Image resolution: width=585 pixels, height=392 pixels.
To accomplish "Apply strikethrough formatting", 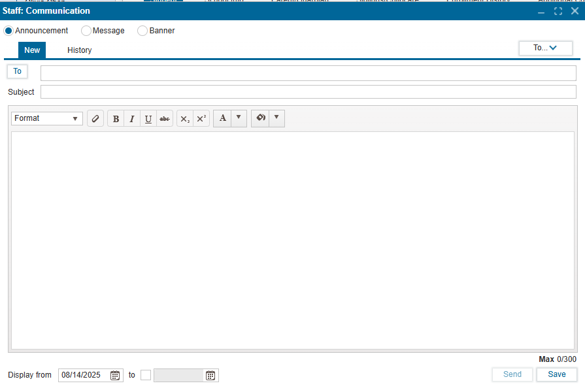I will click(165, 118).
